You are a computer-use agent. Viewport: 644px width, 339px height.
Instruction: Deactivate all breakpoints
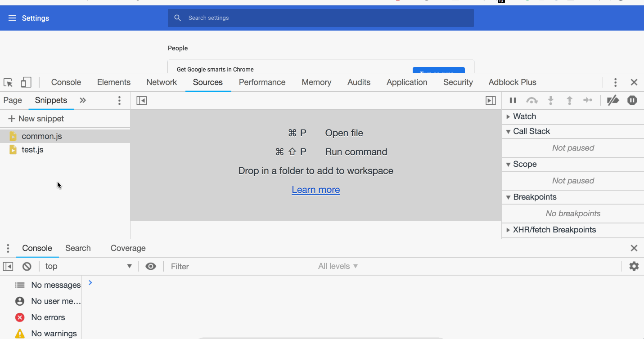point(613,100)
